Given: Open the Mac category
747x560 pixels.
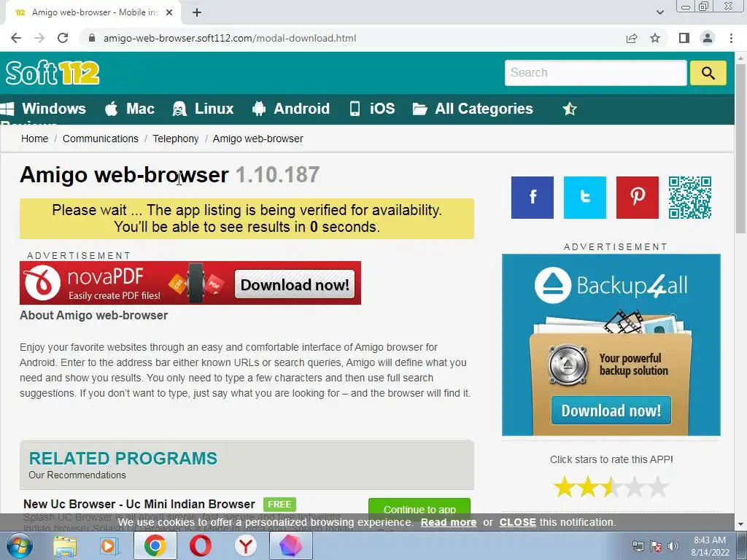Looking at the screenshot, I should [130, 109].
